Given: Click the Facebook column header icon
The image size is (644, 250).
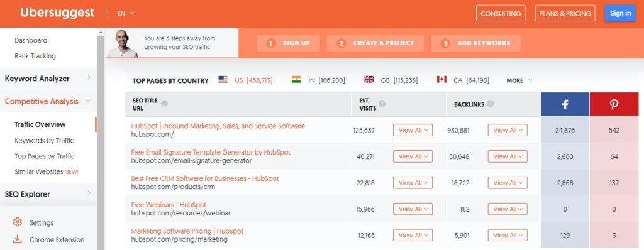Looking at the screenshot, I should pos(565,105).
